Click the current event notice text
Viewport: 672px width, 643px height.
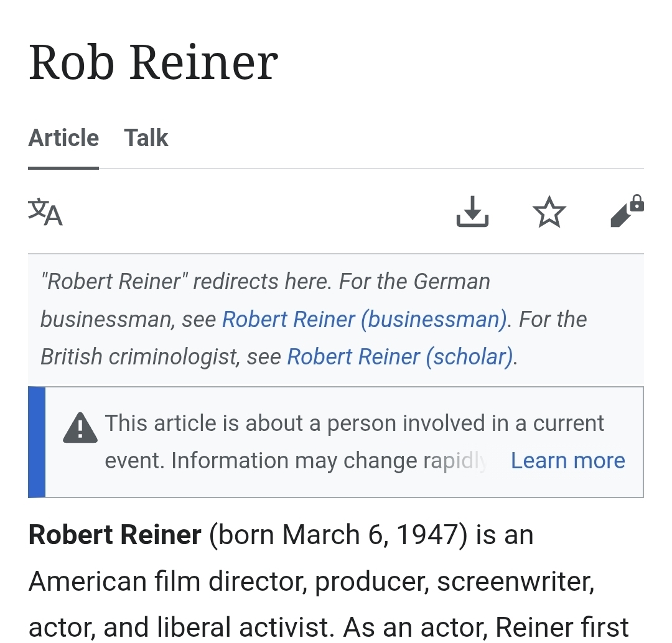pyautogui.click(x=353, y=423)
